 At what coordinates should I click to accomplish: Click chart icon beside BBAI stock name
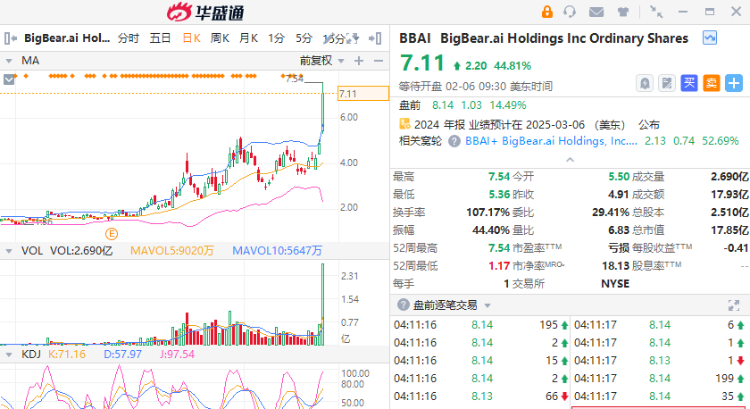point(709,38)
